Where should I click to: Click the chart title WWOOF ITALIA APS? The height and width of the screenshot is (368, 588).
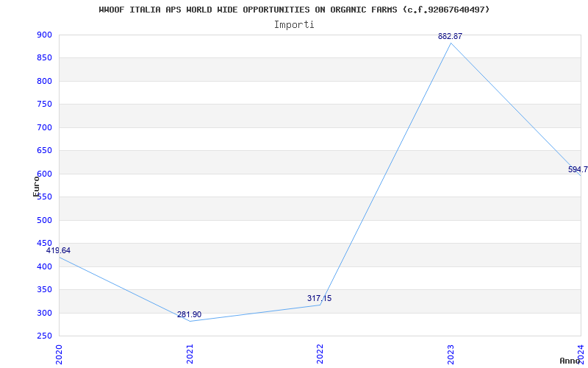tap(295, 10)
